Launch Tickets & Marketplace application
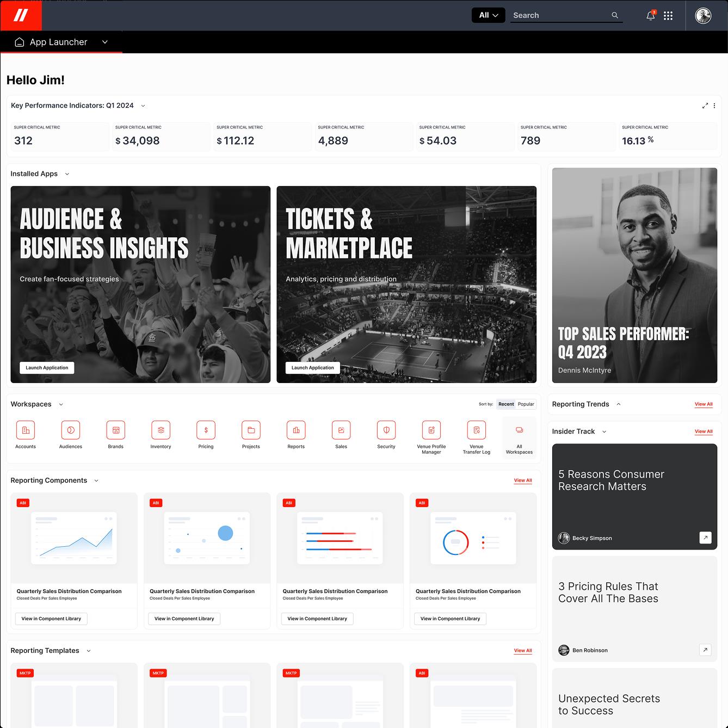 click(x=313, y=368)
